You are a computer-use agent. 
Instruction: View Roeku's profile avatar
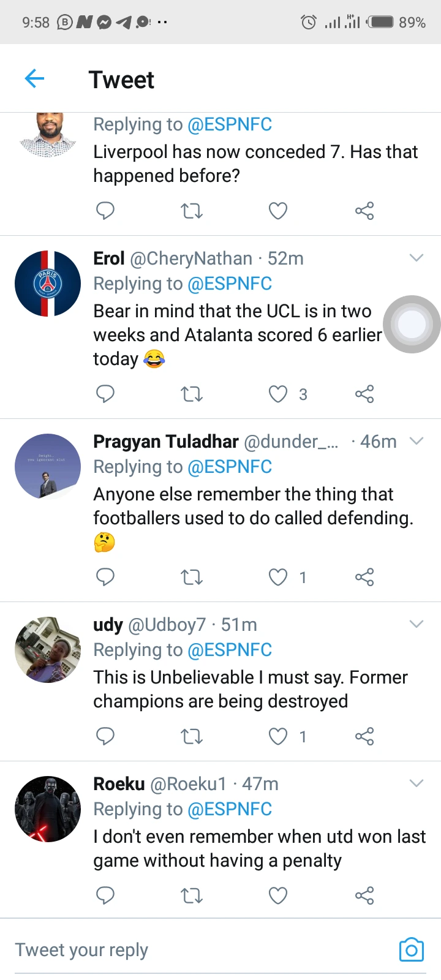coord(48,809)
